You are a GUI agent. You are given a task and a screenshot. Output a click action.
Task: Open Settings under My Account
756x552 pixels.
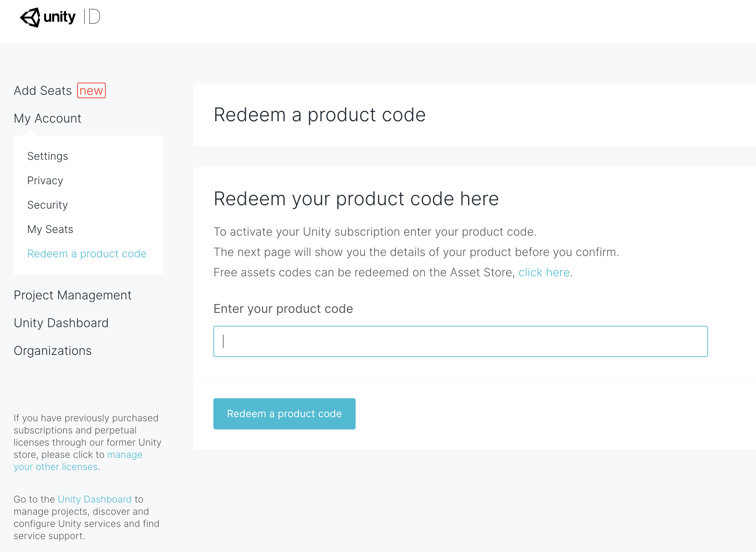(x=48, y=156)
